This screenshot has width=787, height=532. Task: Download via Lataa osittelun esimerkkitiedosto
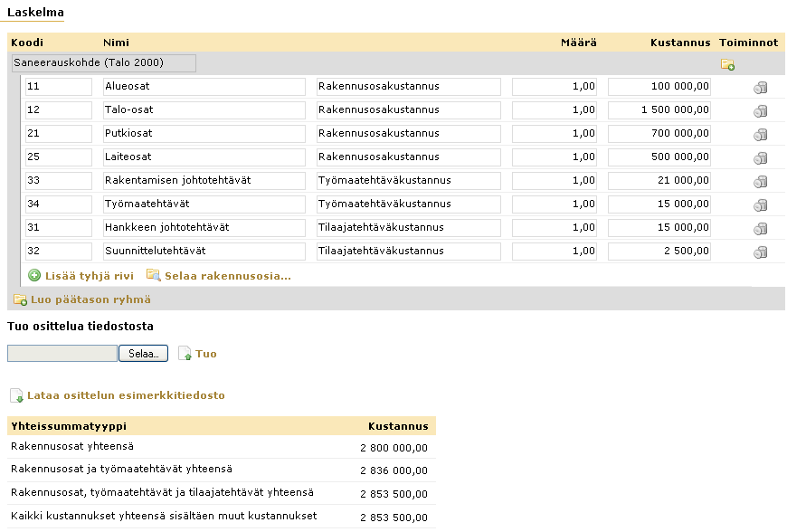(x=126, y=395)
